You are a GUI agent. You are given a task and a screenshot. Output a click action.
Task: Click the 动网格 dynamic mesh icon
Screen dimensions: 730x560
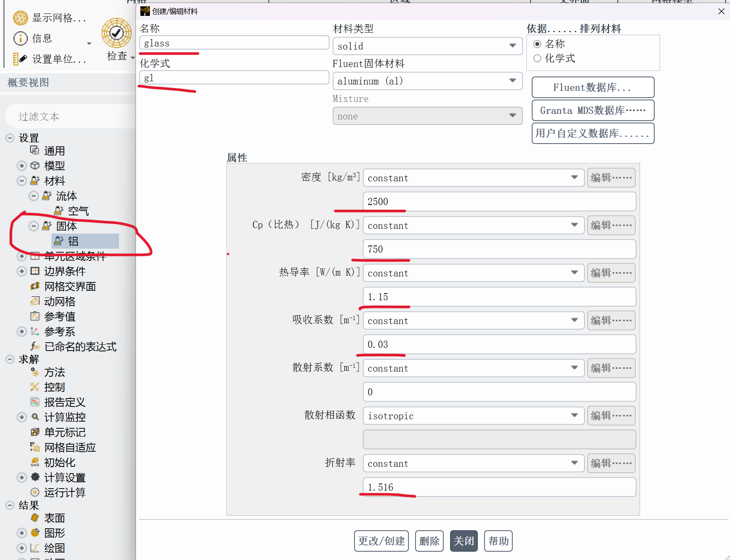35,301
